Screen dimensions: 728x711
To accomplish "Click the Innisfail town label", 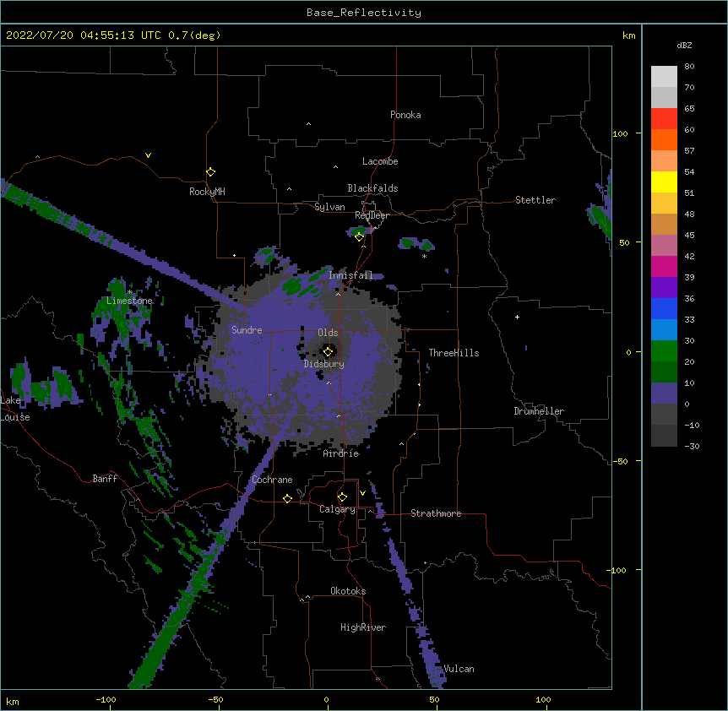I will click(x=350, y=275).
